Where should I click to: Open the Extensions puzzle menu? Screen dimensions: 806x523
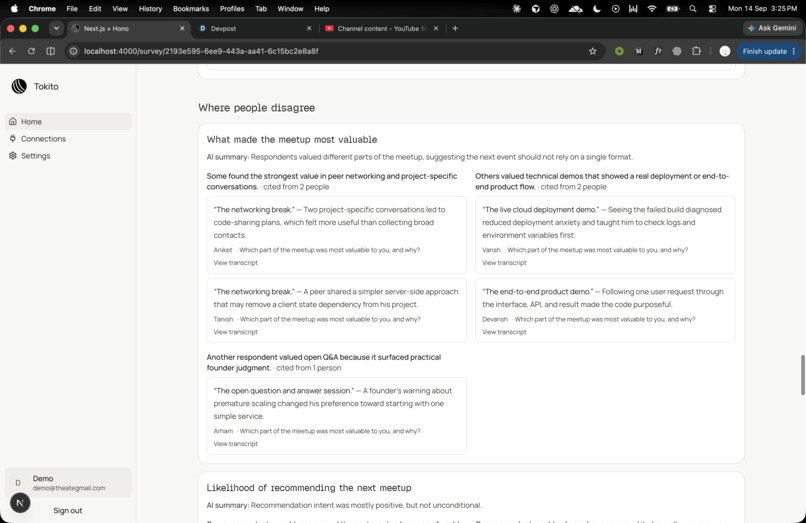697,51
